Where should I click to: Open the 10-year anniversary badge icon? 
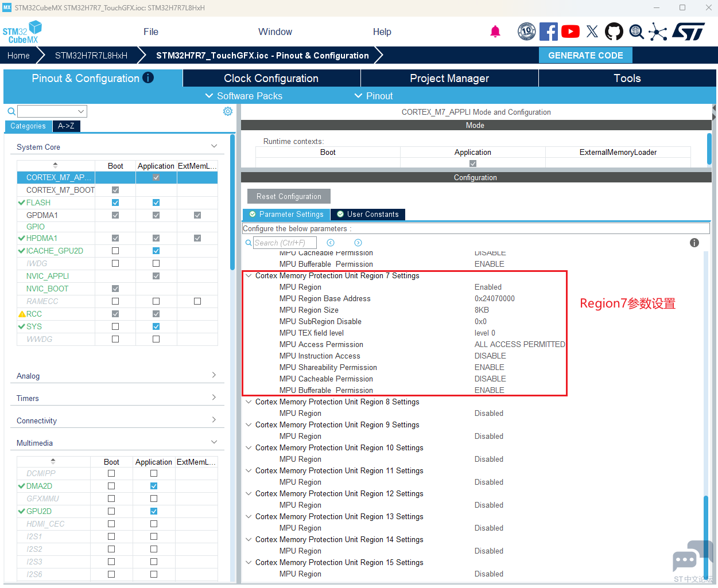(527, 32)
